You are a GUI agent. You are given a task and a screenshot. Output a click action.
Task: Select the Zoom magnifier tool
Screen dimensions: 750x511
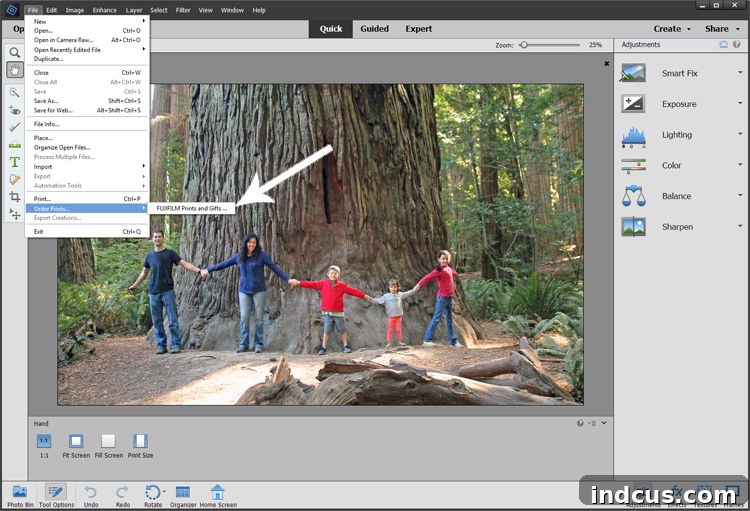(15, 52)
